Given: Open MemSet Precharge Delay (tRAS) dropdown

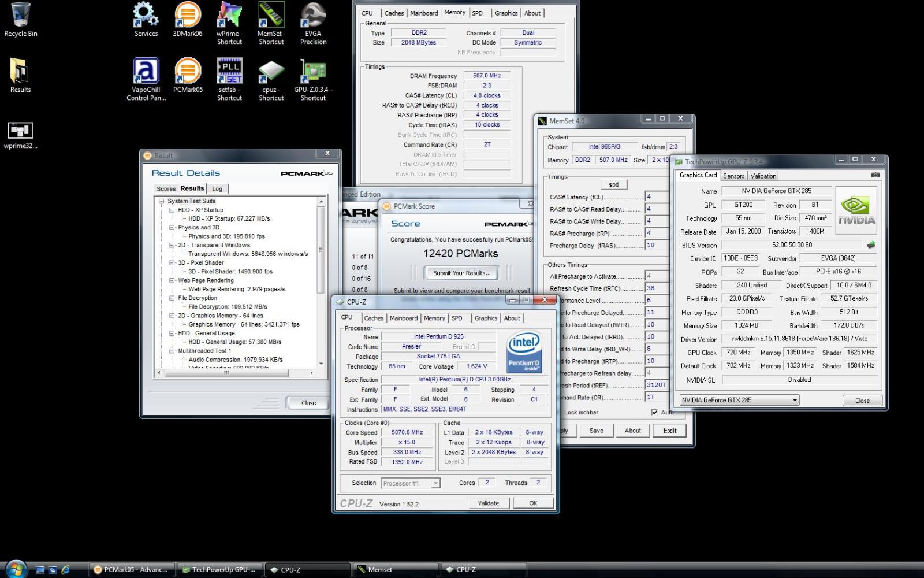Looking at the screenshot, I should click(657, 245).
